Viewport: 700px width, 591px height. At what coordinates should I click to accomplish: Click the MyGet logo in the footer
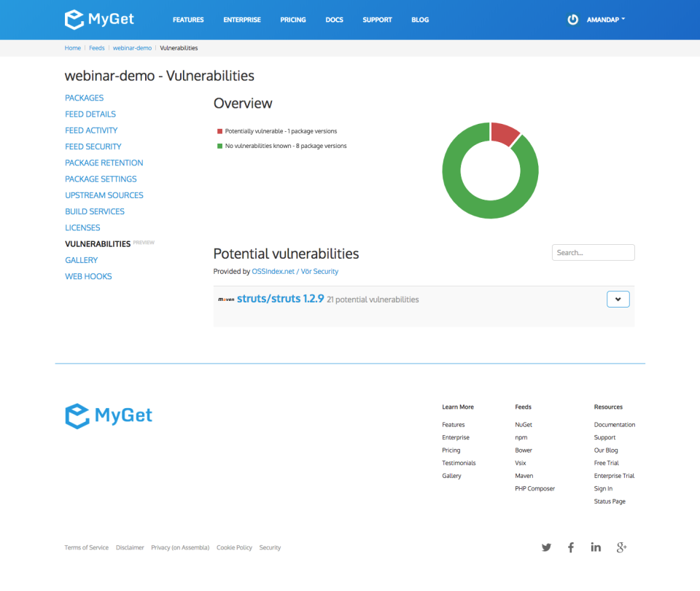tap(108, 415)
